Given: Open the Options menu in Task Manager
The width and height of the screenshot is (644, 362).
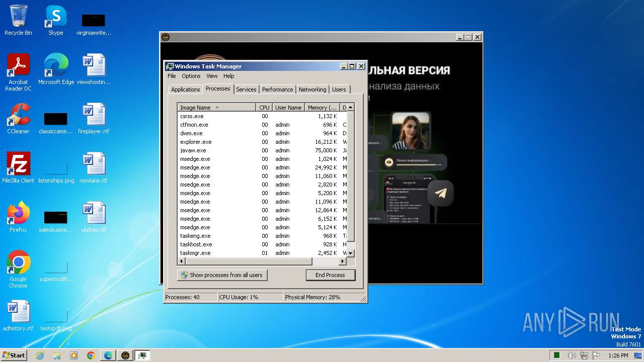Looking at the screenshot, I should pyautogui.click(x=191, y=76).
